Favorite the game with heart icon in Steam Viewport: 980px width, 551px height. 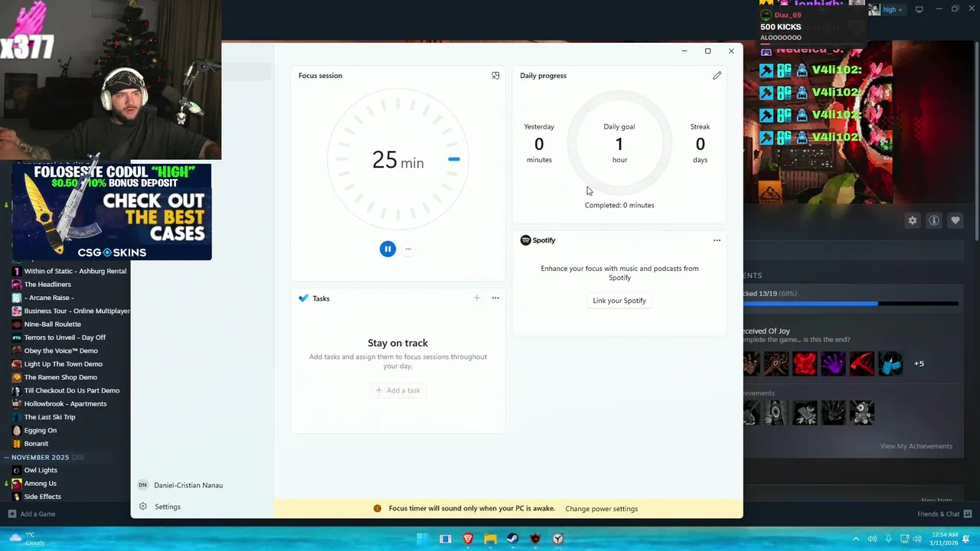point(955,220)
